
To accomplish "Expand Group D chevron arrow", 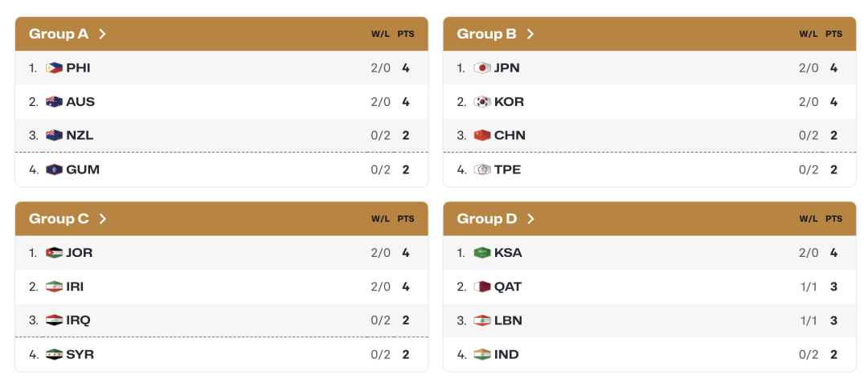I will coord(530,218).
